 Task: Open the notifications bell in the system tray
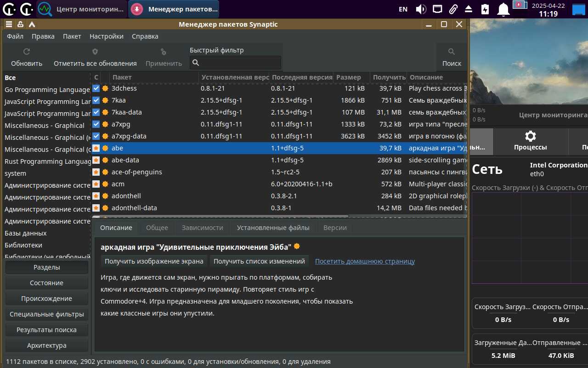[x=504, y=9]
